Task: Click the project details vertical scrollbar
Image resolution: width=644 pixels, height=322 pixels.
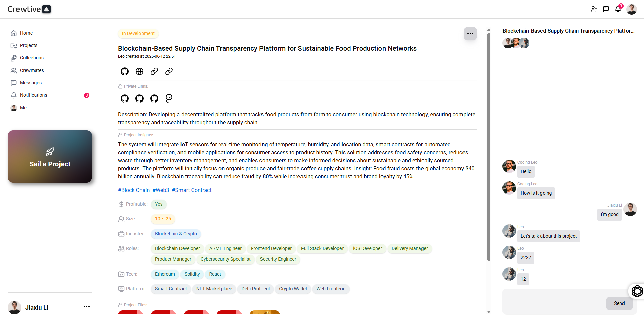Action: point(489,147)
